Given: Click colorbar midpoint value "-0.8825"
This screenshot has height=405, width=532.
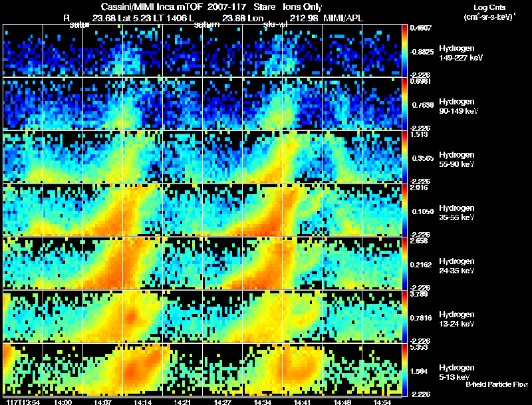Looking at the screenshot, I should (422, 52).
